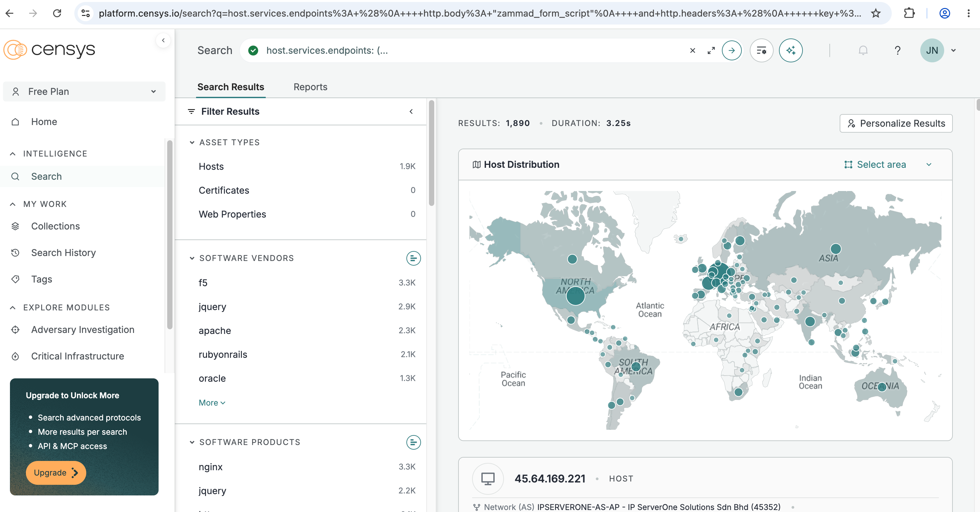Open Search History
This screenshot has width=980, height=512.
(64, 253)
